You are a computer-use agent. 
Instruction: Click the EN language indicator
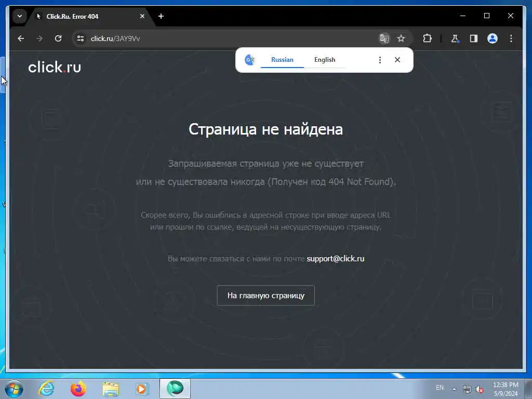pyautogui.click(x=440, y=388)
